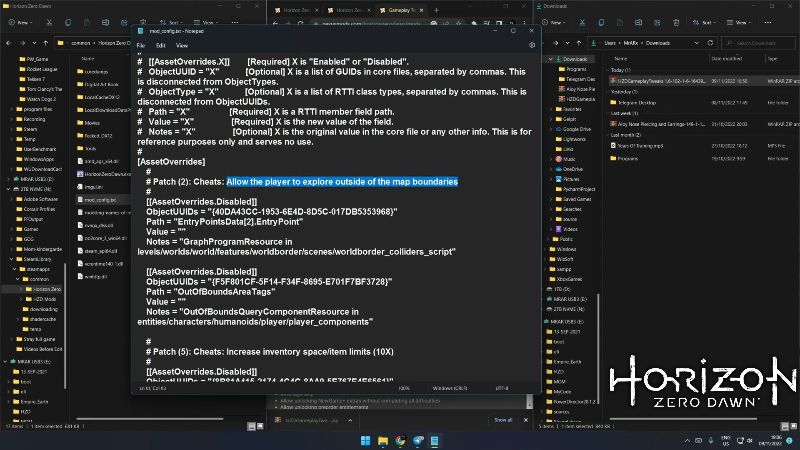Collapse Downloads node in navigation pane
The image size is (800, 450).
550,59
